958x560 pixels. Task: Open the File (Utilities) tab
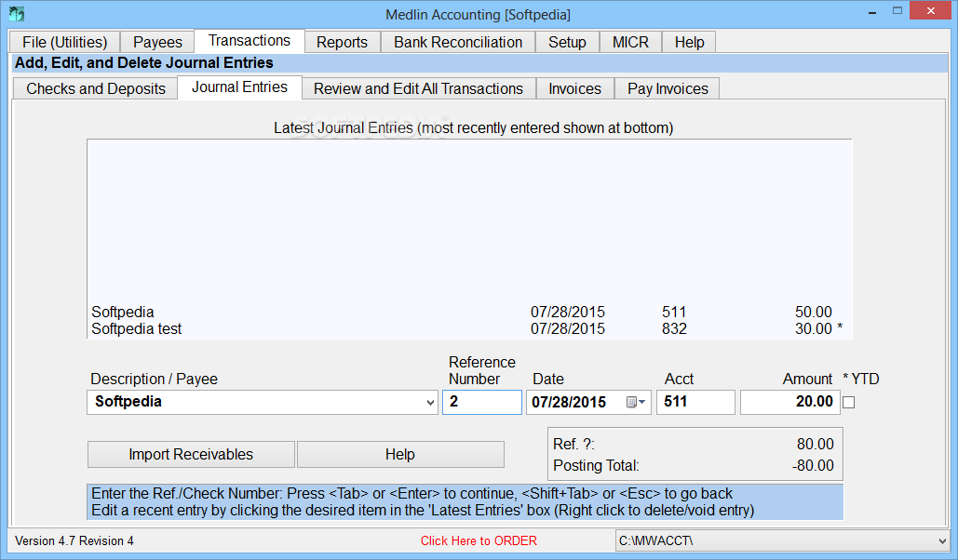(65, 42)
